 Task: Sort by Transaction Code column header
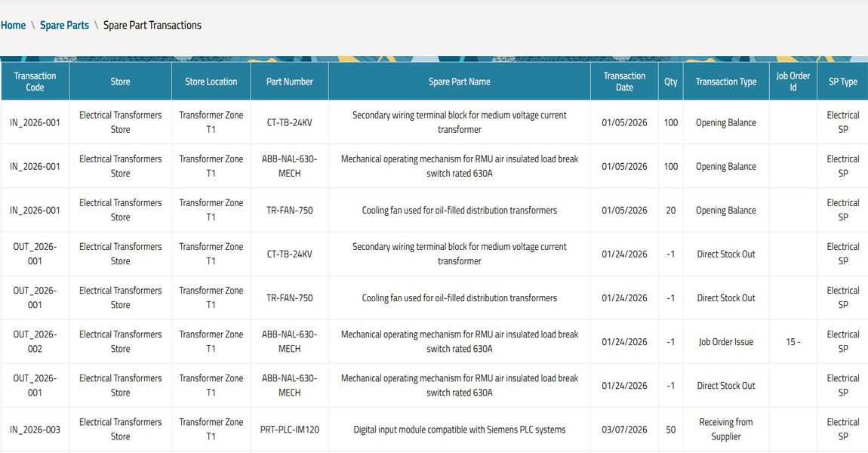pyautogui.click(x=35, y=82)
